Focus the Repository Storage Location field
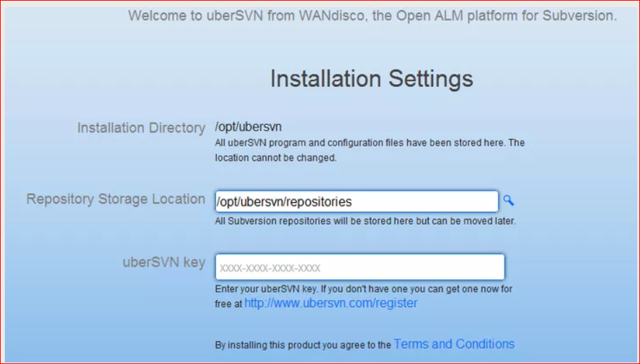Screen dimensions: 640x364 356,201
